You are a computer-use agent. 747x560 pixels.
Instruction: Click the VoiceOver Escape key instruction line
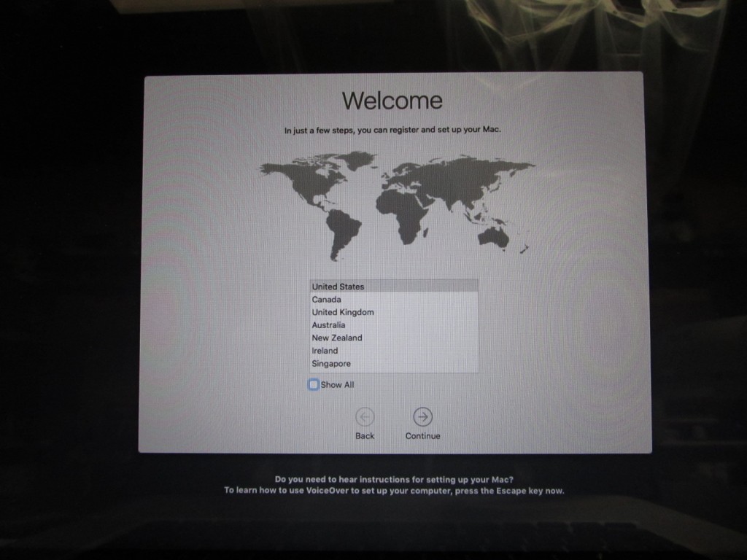click(x=394, y=491)
